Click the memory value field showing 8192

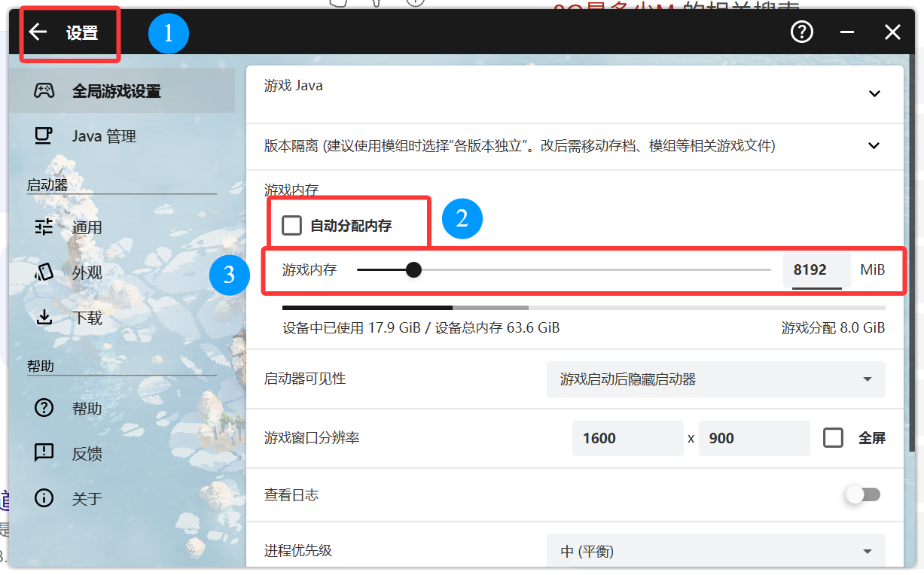[x=816, y=269]
